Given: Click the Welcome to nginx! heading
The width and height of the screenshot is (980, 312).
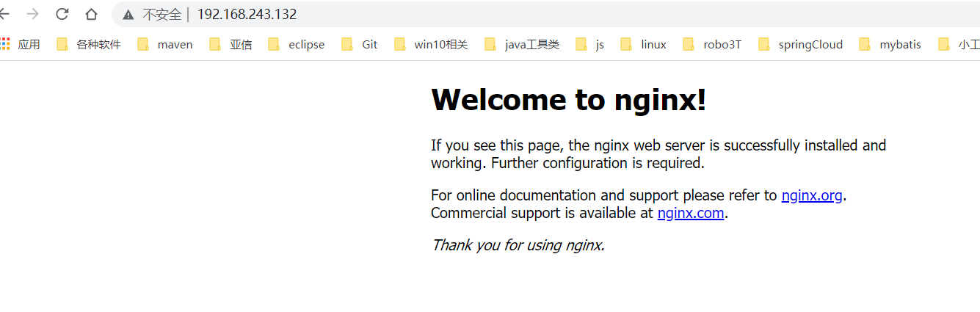Looking at the screenshot, I should tap(568, 100).
